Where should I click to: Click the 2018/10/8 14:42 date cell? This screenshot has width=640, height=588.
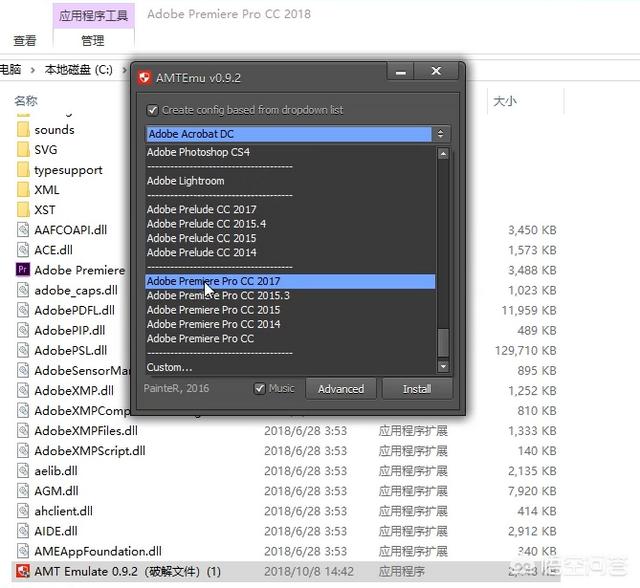point(309,571)
